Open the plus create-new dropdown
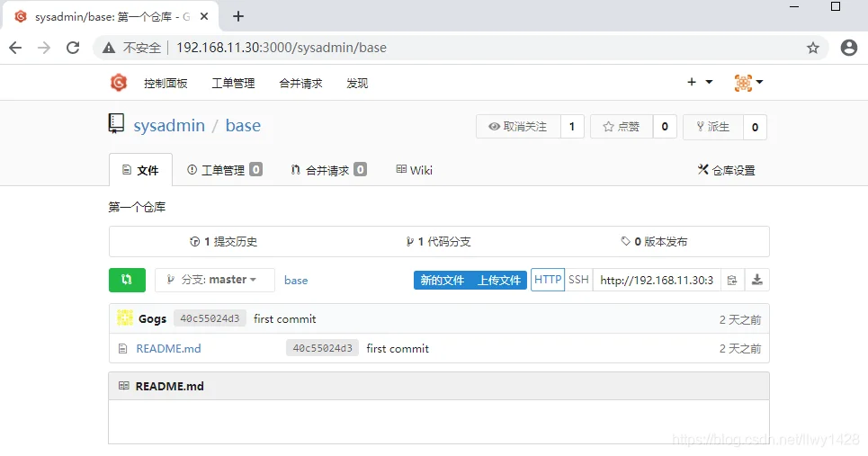 (x=700, y=82)
